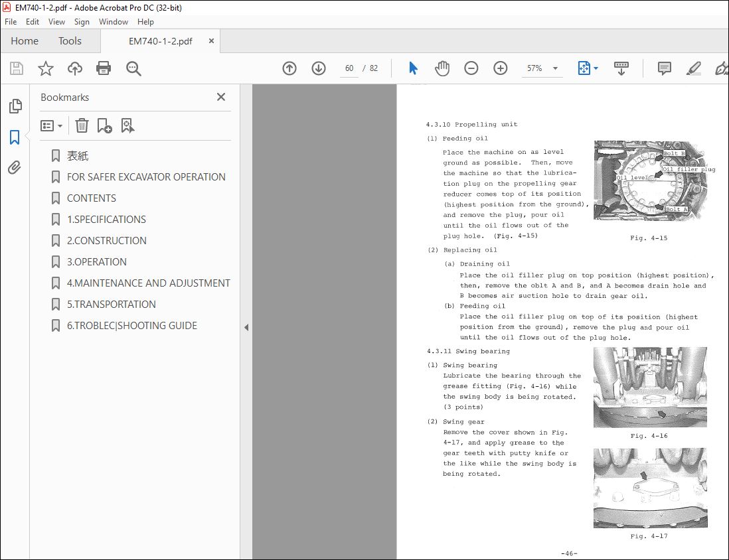The width and height of the screenshot is (729, 560).
Task: Find current bookmark icon
Action: 127,125
